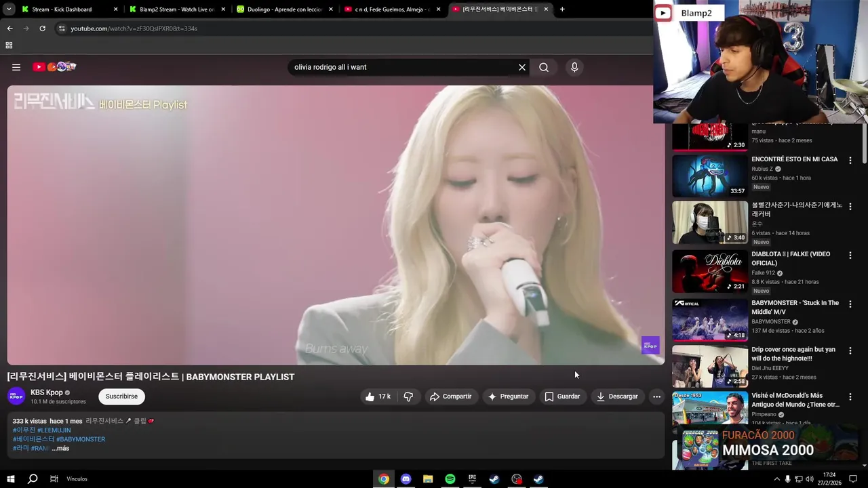Save video with Guardar
Screen dimensions: 868x488
click(562, 396)
